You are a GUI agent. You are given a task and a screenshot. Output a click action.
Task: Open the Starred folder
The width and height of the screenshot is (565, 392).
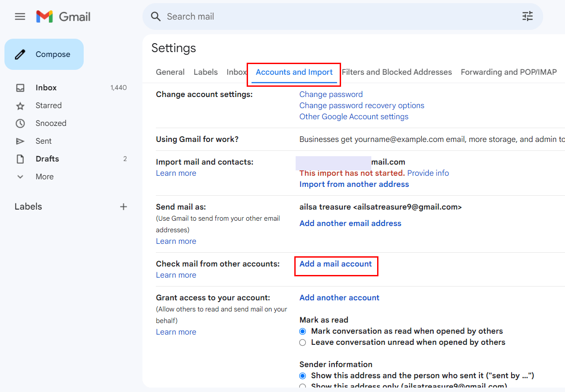[x=49, y=105]
